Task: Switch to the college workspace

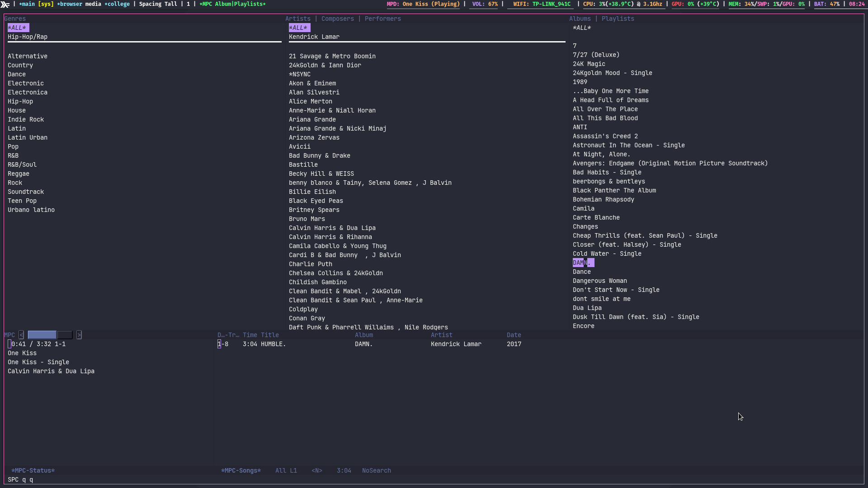Action: click(x=117, y=4)
